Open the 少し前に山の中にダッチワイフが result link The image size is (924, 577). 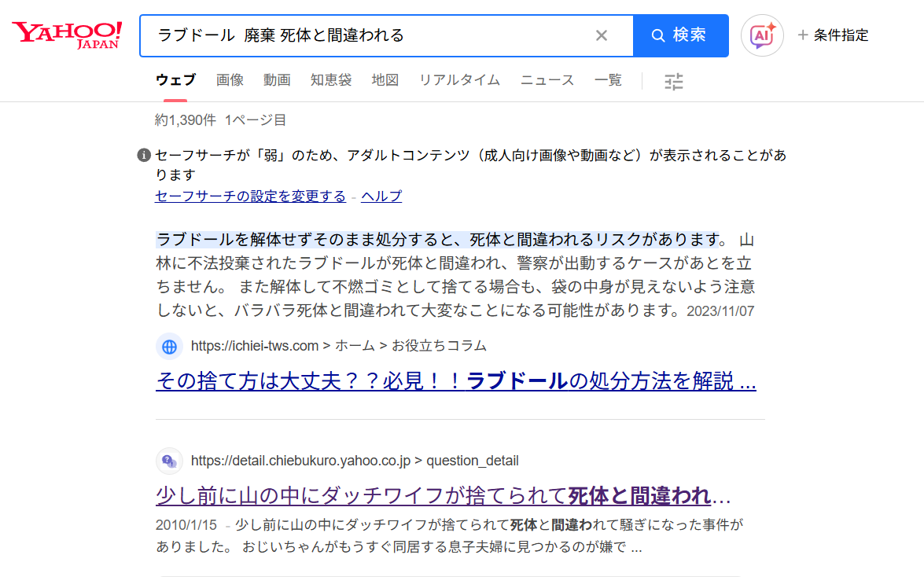444,496
